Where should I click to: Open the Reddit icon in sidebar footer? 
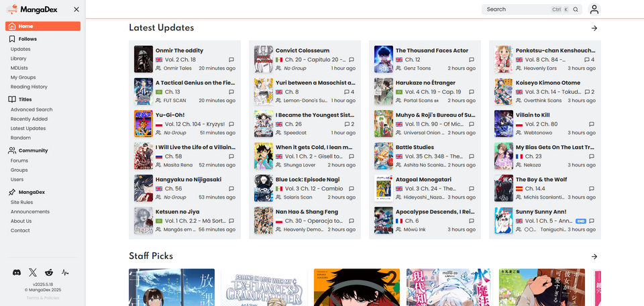pos(49,272)
